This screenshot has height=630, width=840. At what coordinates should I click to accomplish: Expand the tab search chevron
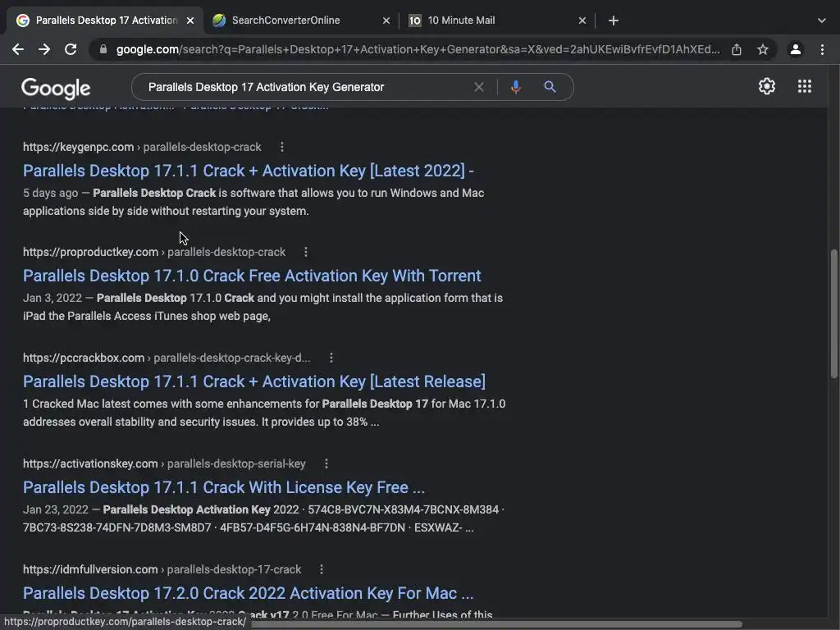(x=822, y=21)
